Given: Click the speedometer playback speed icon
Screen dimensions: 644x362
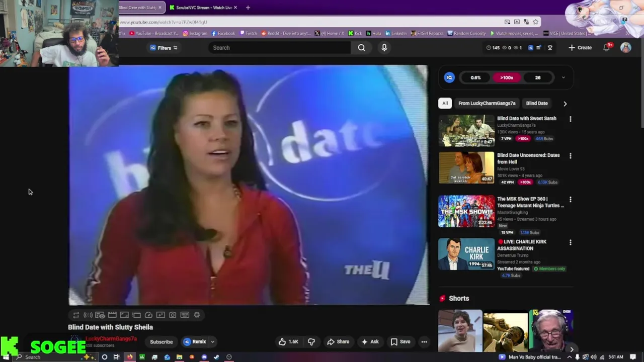Looking at the screenshot, I should pos(148,315).
